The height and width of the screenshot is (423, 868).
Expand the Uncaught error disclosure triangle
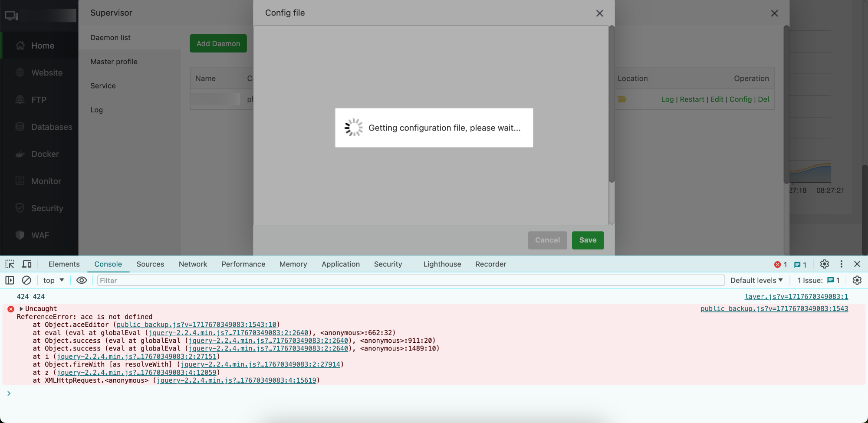(x=21, y=309)
